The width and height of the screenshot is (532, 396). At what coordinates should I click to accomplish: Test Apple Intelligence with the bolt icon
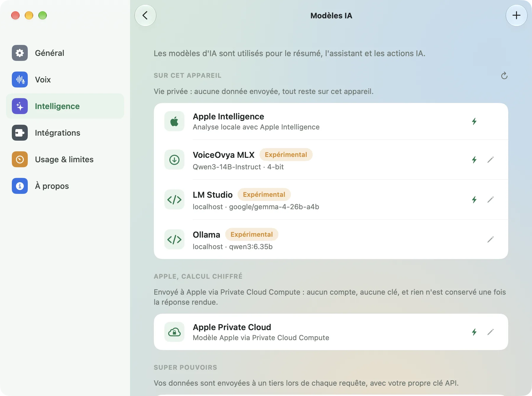click(x=474, y=121)
